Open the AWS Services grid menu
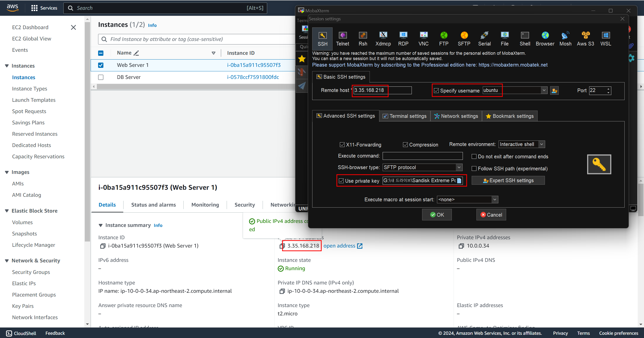Screen dimensions: 644x338 (34, 8)
